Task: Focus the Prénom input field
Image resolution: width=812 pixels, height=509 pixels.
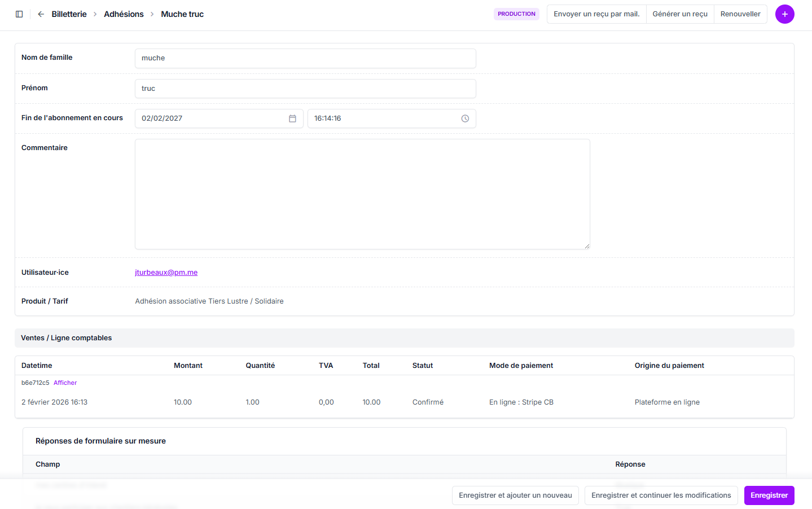Action: point(305,89)
